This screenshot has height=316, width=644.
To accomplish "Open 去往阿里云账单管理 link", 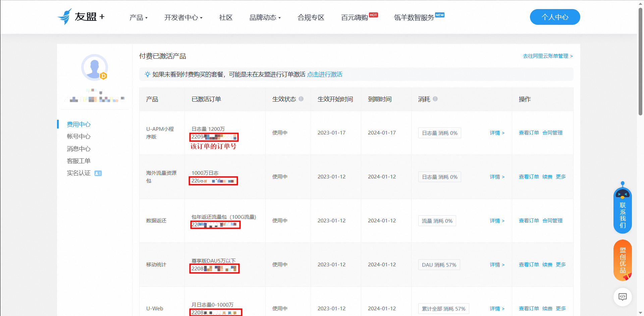I will coord(548,56).
